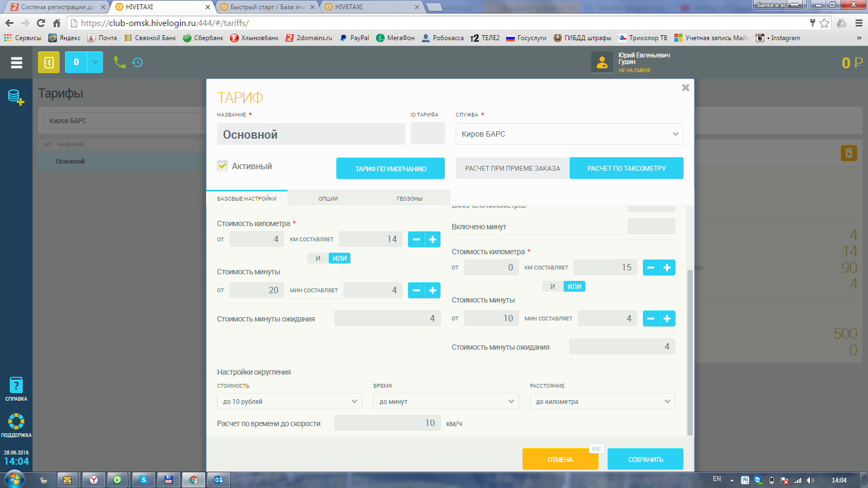Switch to the Опции tab
Screen dimensions: 868x488
pos(328,198)
